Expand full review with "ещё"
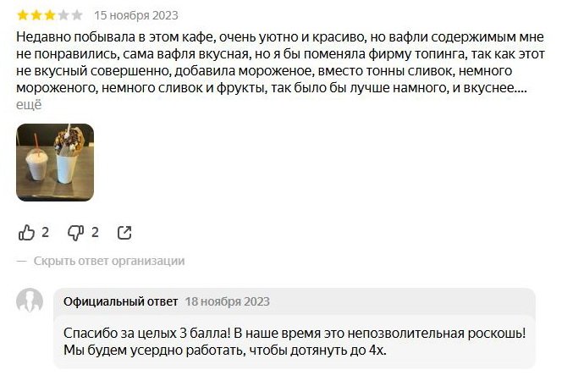This screenshot has width=584, height=392. coord(29,104)
